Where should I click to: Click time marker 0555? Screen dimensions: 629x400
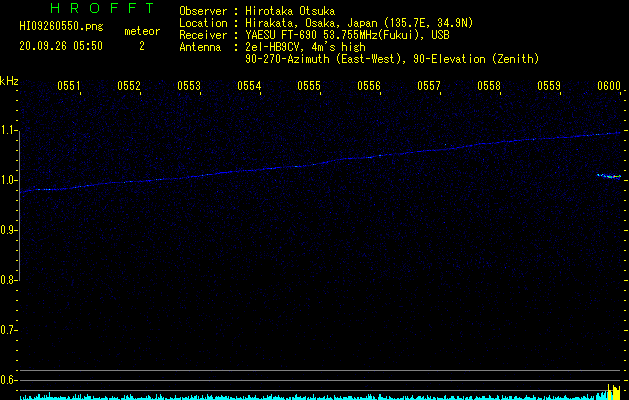(x=308, y=86)
